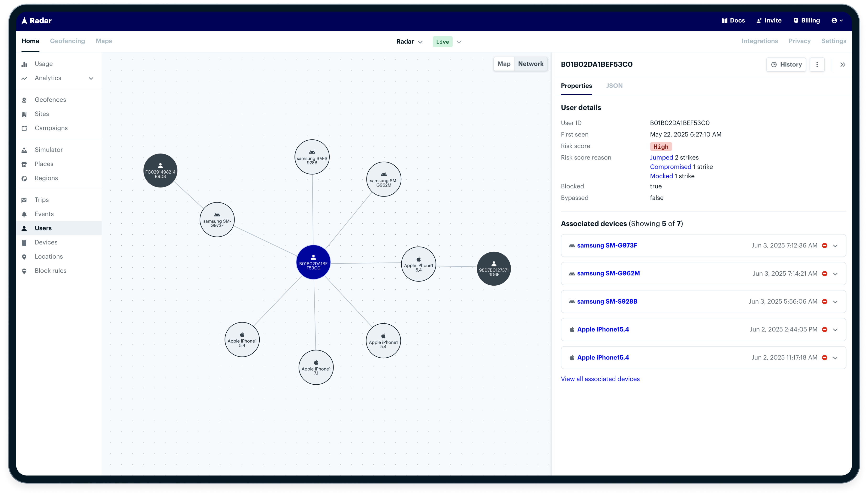Click blocked red icon for samsung SM-S928B
868x496 pixels.
824,301
